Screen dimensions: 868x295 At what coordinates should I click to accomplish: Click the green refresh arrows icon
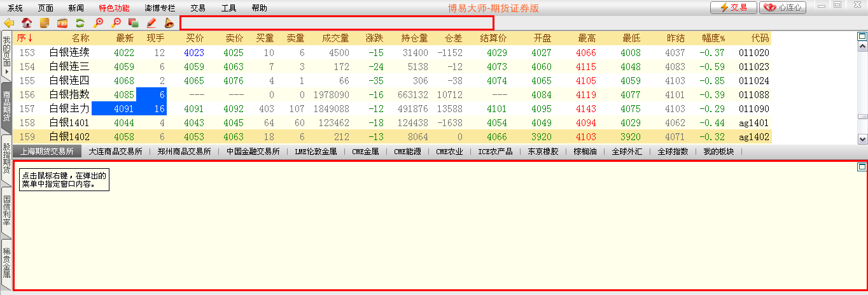pyautogui.click(x=80, y=23)
